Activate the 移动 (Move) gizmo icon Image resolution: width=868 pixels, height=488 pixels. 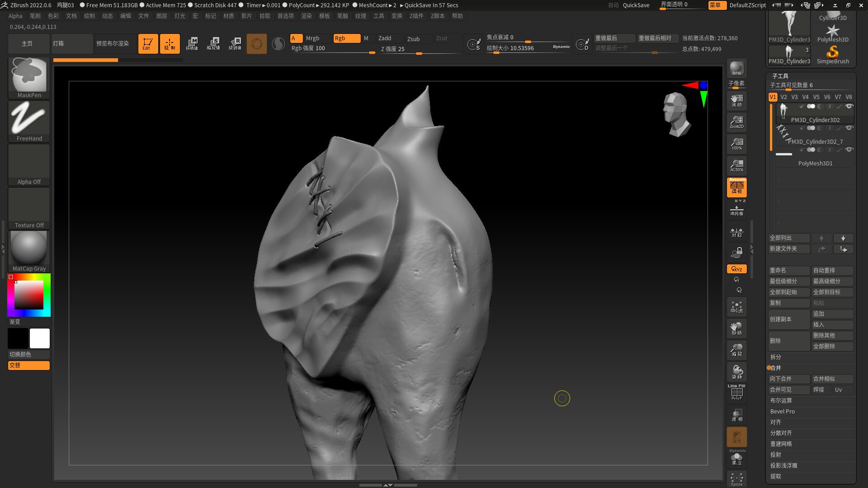736,328
